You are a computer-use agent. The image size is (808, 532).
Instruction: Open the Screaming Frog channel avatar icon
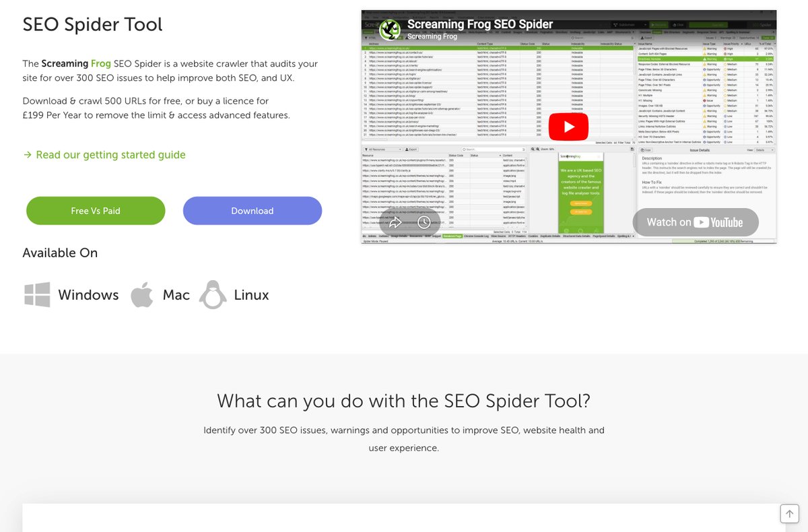coord(390,30)
